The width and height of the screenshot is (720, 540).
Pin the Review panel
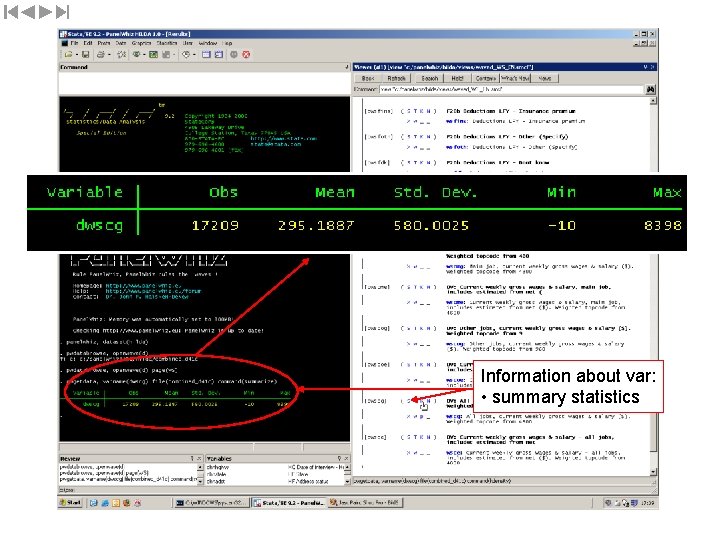(192, 458)
